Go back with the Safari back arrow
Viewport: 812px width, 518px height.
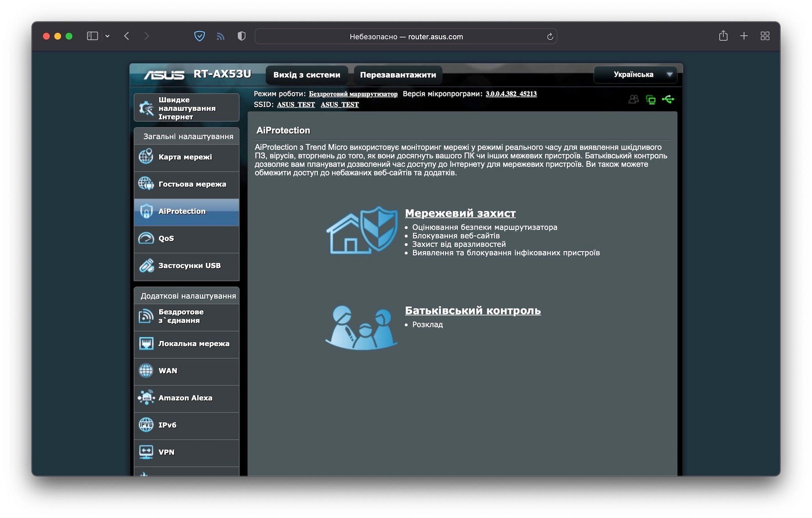click(x=126, y=36)
